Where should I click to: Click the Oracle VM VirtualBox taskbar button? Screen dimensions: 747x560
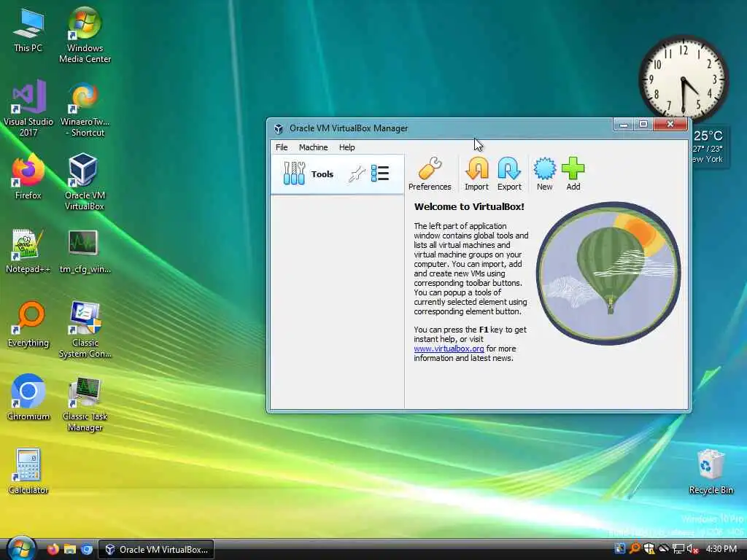(156, 550)
